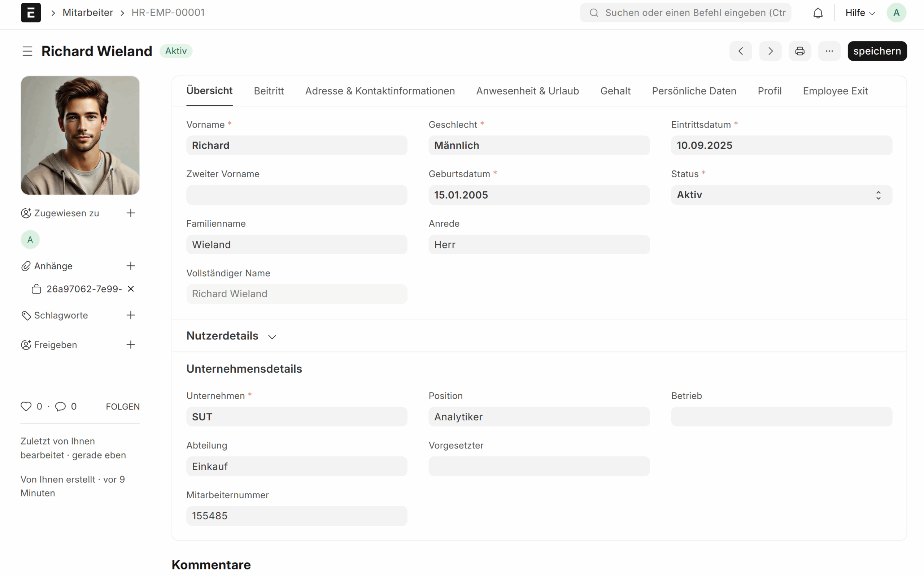Screen dimensions: 924x577
Task: Open the Status dropdown showing Aktiv
Action: (781, 195)
